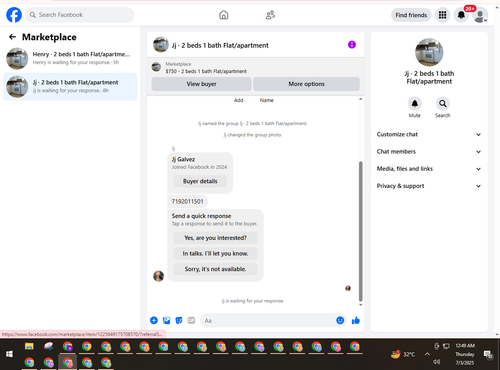The image size is (500, 370).
Task: Open the volume speaker tray icon
Action: coord(436,362)
